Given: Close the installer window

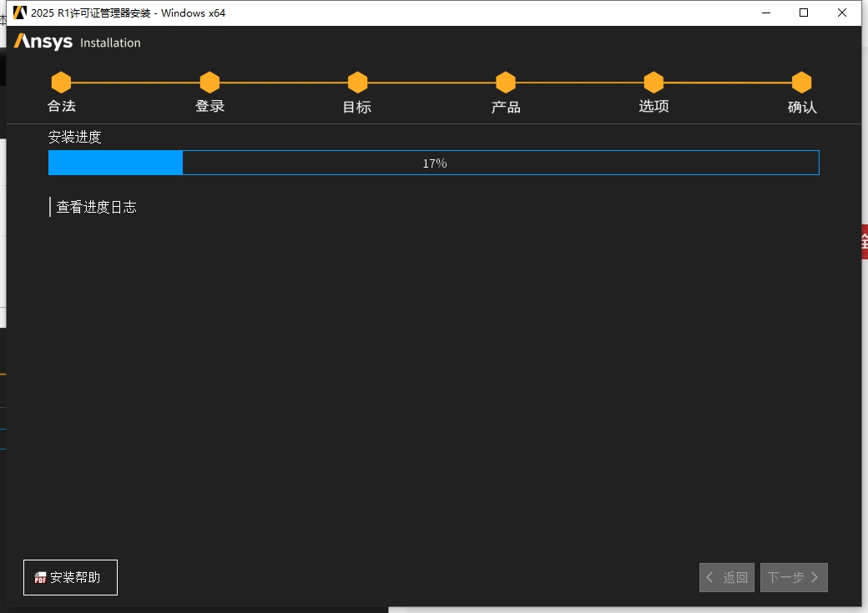Looking at the screenshot, I should pos(842,13).
